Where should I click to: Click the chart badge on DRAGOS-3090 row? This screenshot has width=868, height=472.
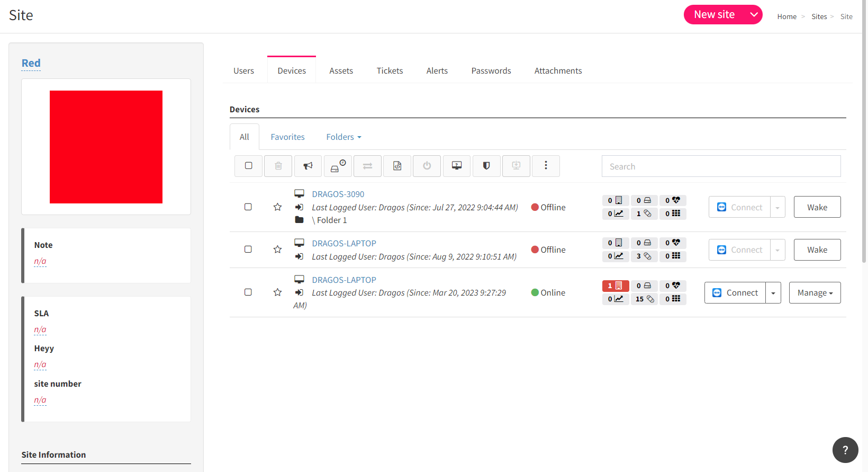pyautogui.click(x=616, y=214)
